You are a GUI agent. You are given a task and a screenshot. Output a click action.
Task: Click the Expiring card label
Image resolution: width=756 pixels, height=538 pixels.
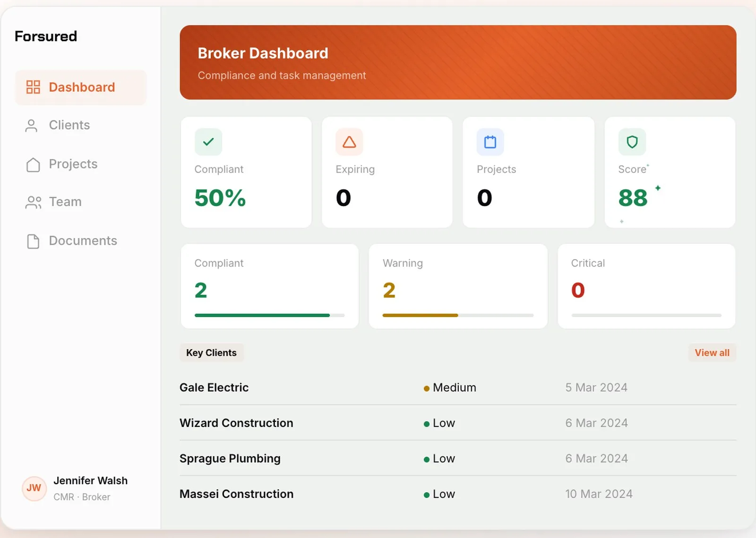[355, 169]
